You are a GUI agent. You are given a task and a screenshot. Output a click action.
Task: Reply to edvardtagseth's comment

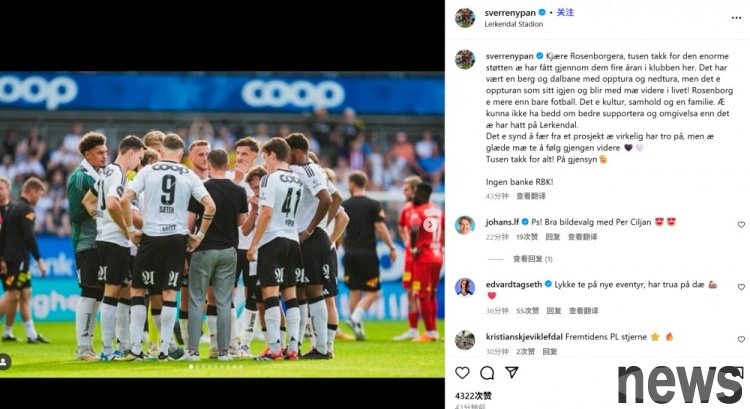553,311
